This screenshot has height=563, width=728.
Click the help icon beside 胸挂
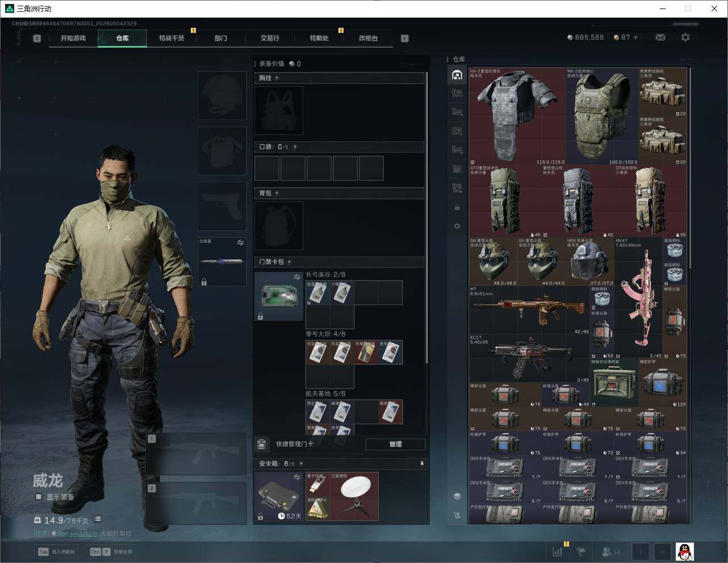(277, 78)
